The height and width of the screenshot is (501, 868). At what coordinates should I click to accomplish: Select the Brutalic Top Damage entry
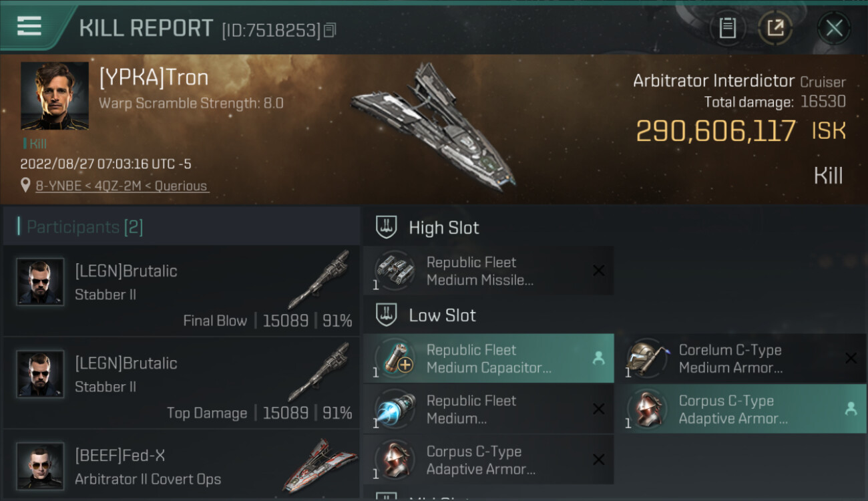182,383
